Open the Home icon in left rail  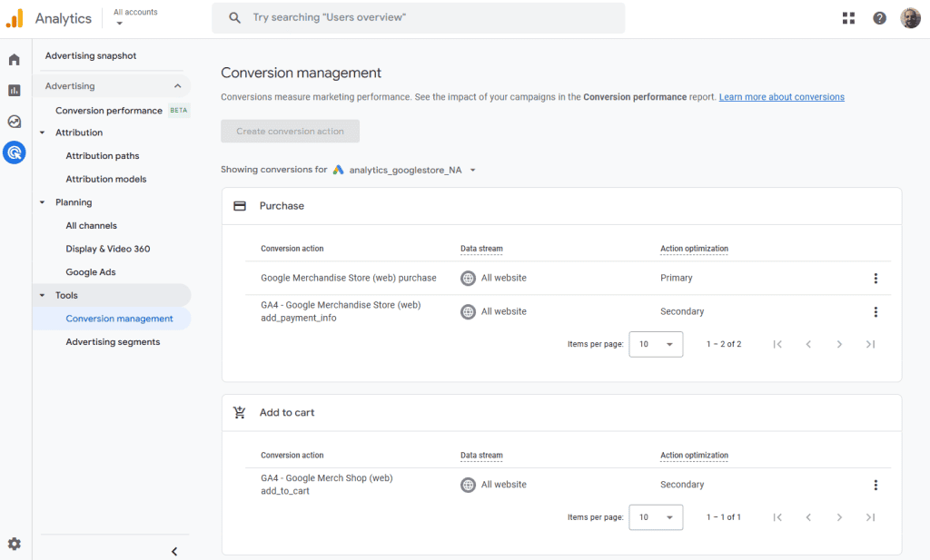click(15, 60)
